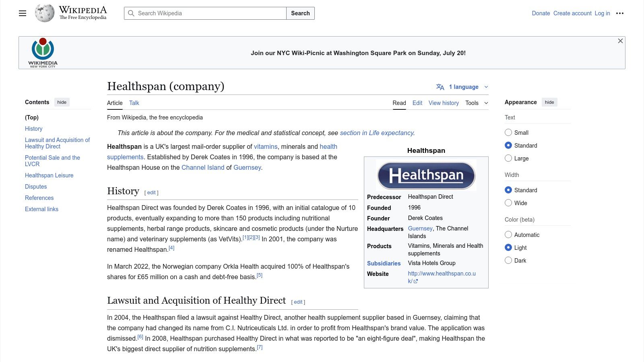Click the magnifier icon in search box
This screenshot has height=362, width=644.
coord(131,13)
